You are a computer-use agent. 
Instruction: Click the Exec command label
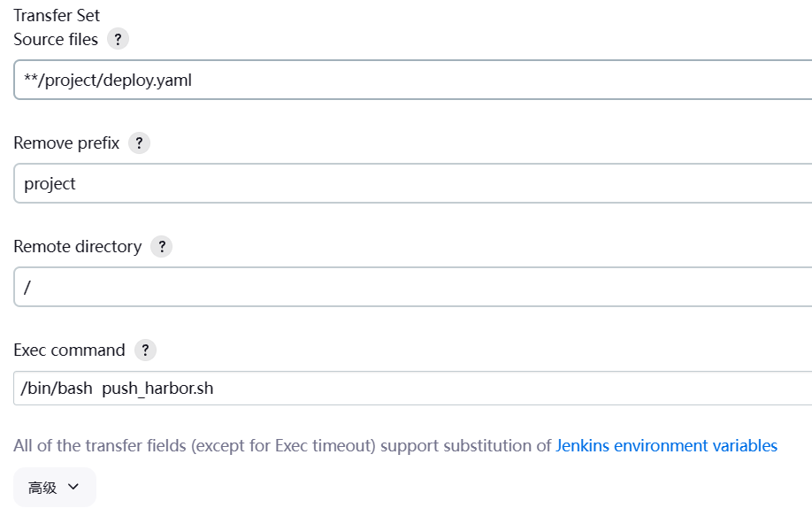tap(69, 350)
